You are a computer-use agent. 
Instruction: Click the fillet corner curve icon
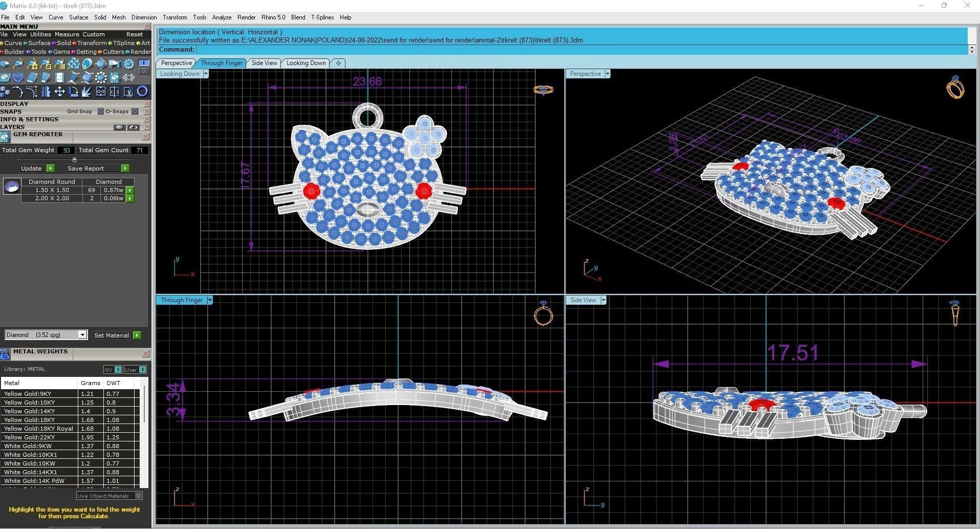click(x=32, y=92)
